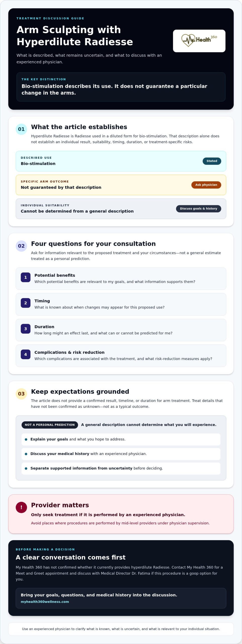This screenshot has height=644, width=242.
Task: Select the number 4 Complications badge
Action: 26,354
